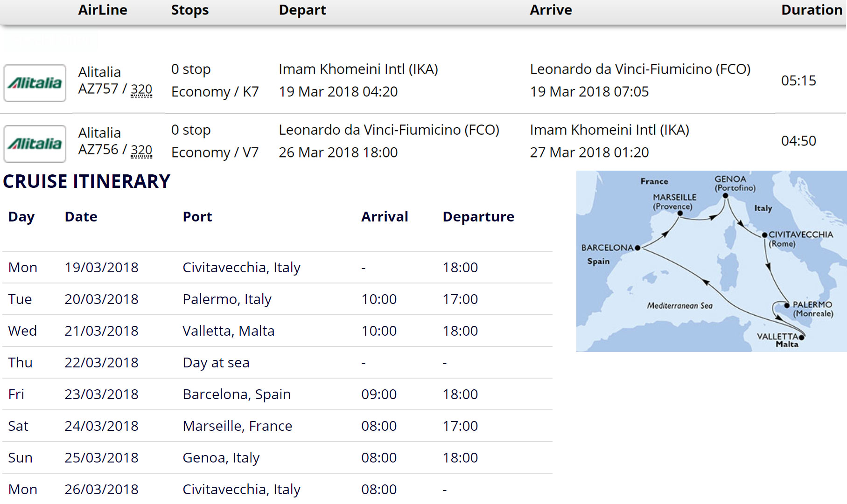The height and width of the screenshot is (504, 847).
Task: Click the Duration column header
Action: (812, 10)
